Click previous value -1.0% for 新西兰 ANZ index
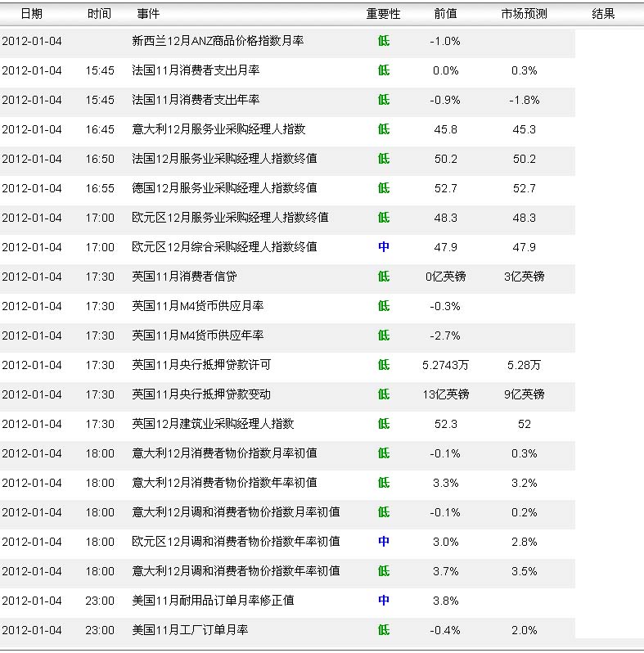 [445, 41]
